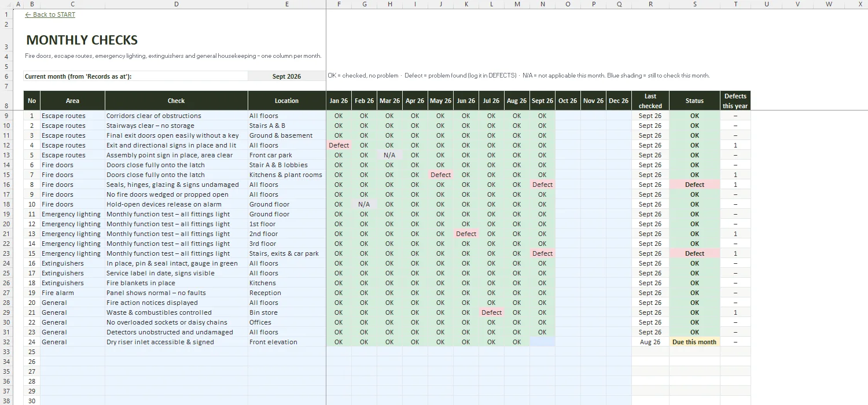The image size is (868, 405).
Task: Select the Aug 26 last checked cell
Action: pos(650,342)
